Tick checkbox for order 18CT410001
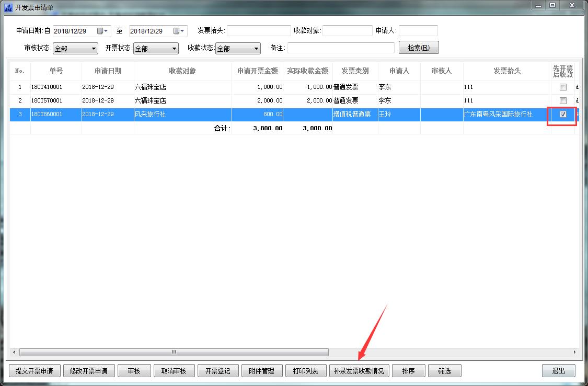The image size is (588, 386). click(563, 87)
